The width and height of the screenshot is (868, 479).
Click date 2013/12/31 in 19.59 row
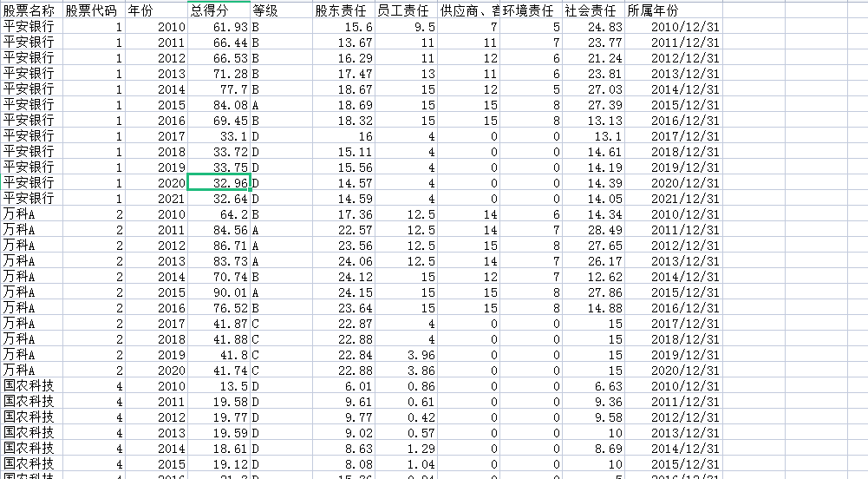[x=674, y=432]
